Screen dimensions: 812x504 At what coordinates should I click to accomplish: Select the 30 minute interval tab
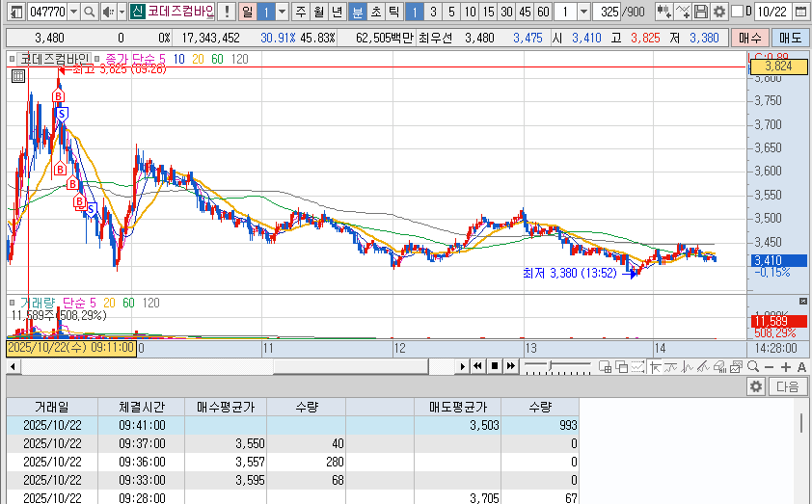[x=506, y=12]
